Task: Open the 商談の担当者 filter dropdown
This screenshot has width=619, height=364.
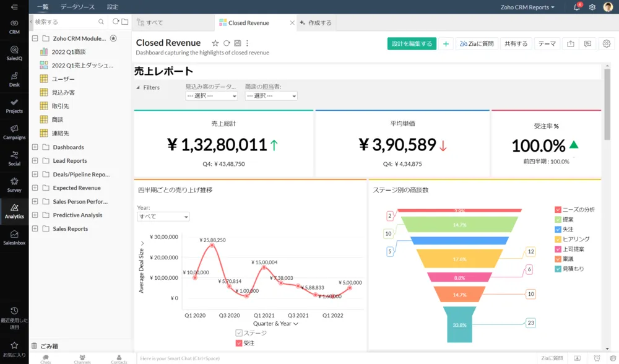Action: pyautogui.click(x=271, y=95)
